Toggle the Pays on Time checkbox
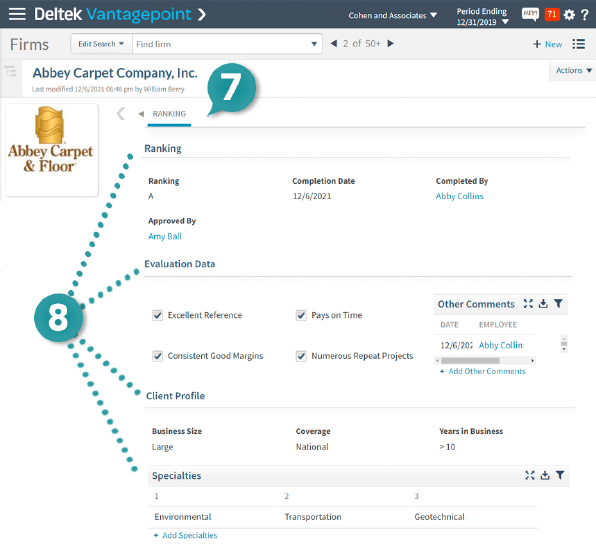The width and height of the screenshot is (596, 545). (x=301, y=315)
